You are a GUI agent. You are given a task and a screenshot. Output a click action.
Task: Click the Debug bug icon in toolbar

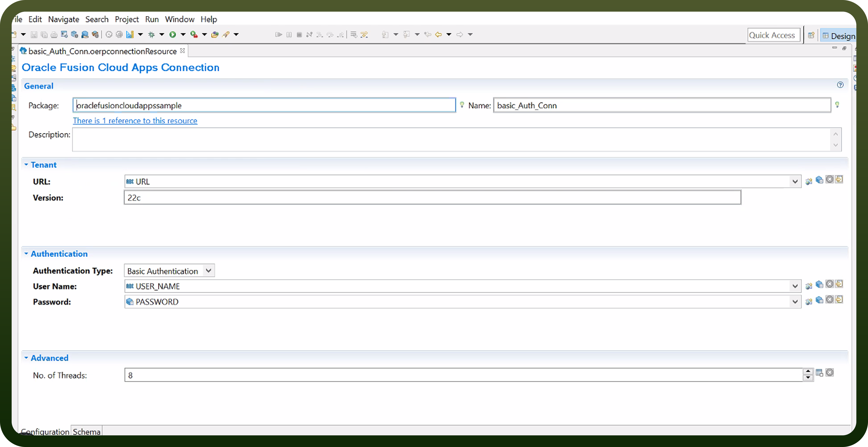click(152, 34)
